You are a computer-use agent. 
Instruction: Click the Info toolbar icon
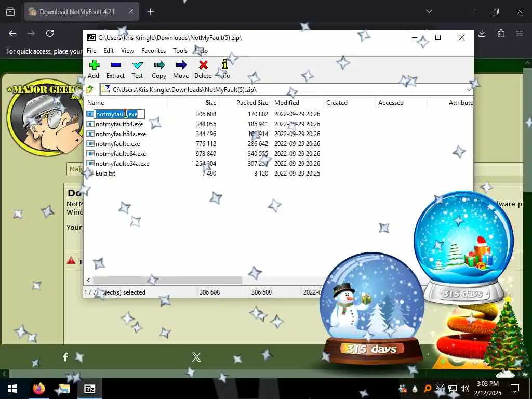(x=224, y=64)
